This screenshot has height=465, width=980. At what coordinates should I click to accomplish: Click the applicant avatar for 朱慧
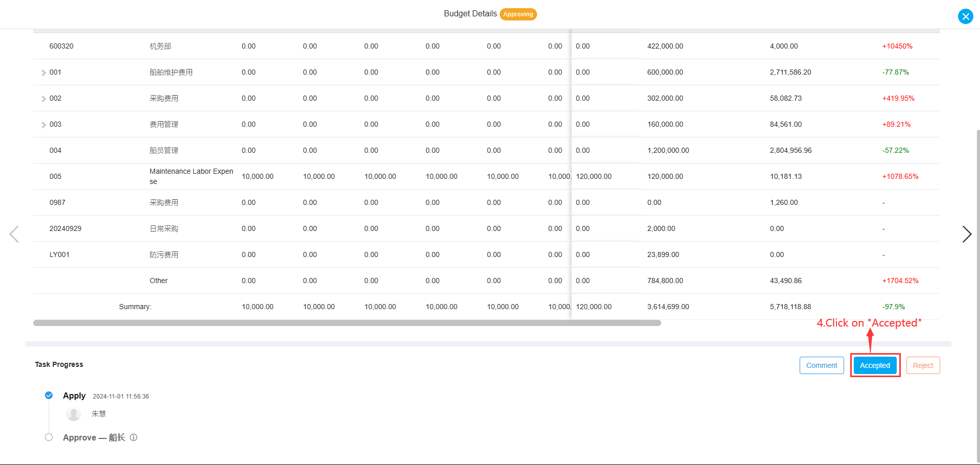[x=74, y=414]
